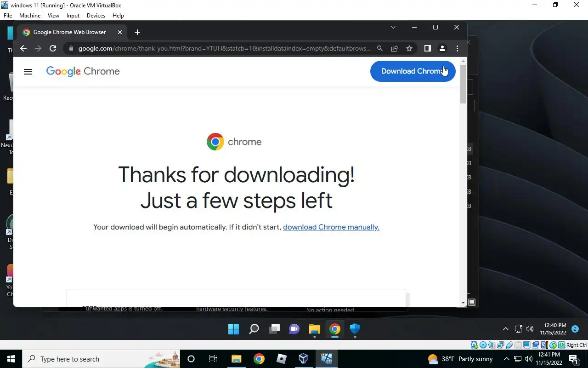Click the host Cortana circle icon

pyautogui.click(x=191, y=359)
